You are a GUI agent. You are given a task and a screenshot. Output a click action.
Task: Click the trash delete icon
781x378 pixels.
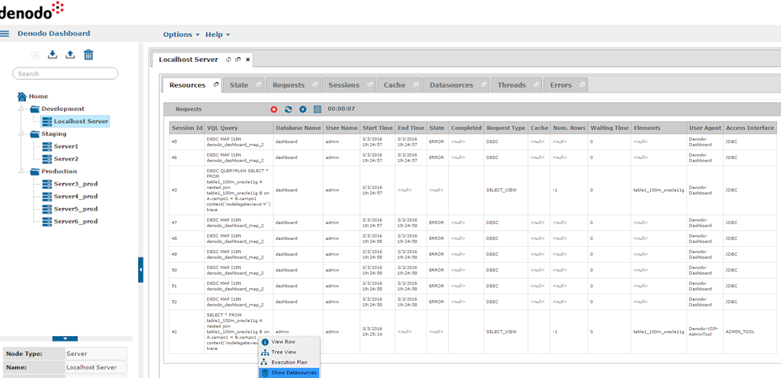click(88, 55)
